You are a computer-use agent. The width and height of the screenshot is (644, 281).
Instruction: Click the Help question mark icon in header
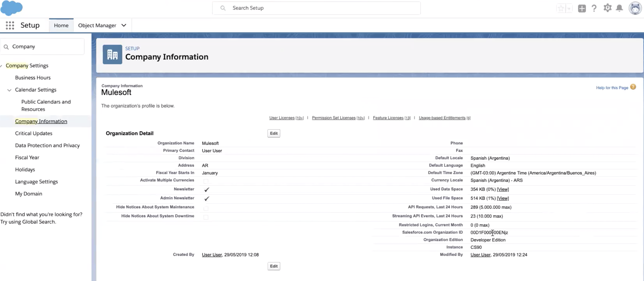point(594,8)
